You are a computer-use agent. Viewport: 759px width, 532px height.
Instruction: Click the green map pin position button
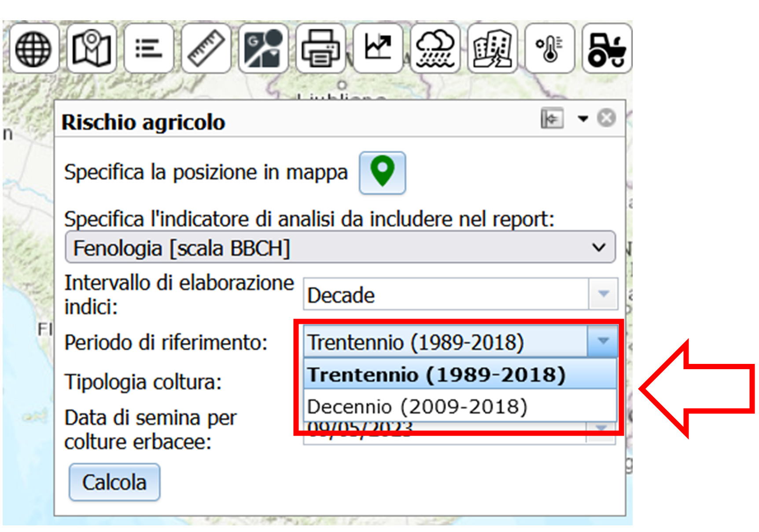tap(382, 173)
